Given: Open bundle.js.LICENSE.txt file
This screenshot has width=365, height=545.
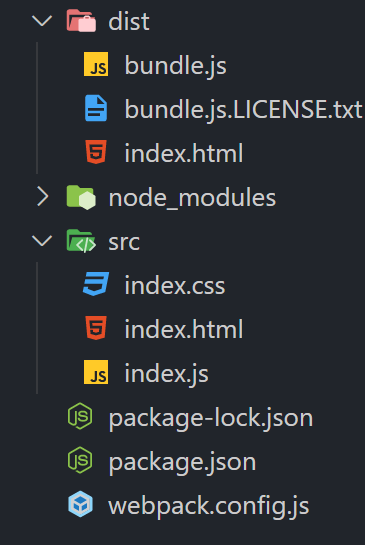Looking at the screenshot, I should coord(243,109).
